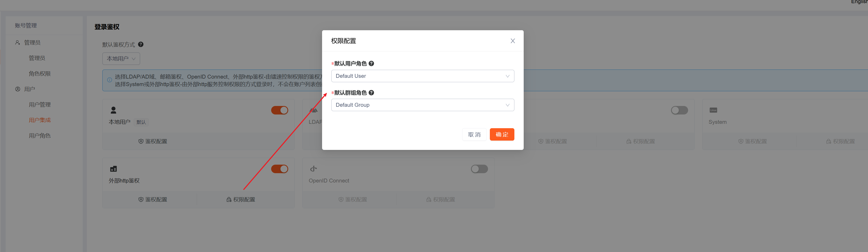This screenshot has width=868, height=252.
Task: Click the 取消 cancel button
Action: [474, 134]
